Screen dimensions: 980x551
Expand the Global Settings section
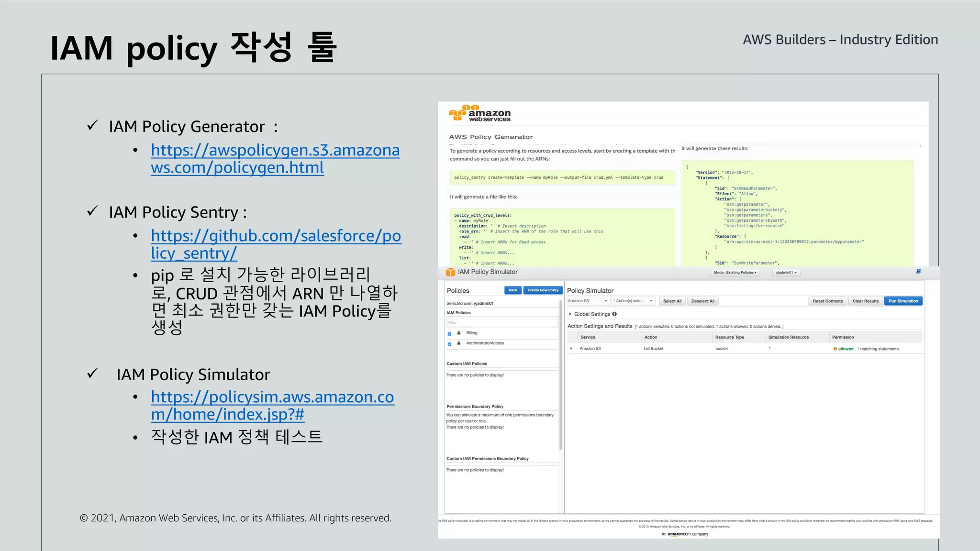(x=570, y=314)
